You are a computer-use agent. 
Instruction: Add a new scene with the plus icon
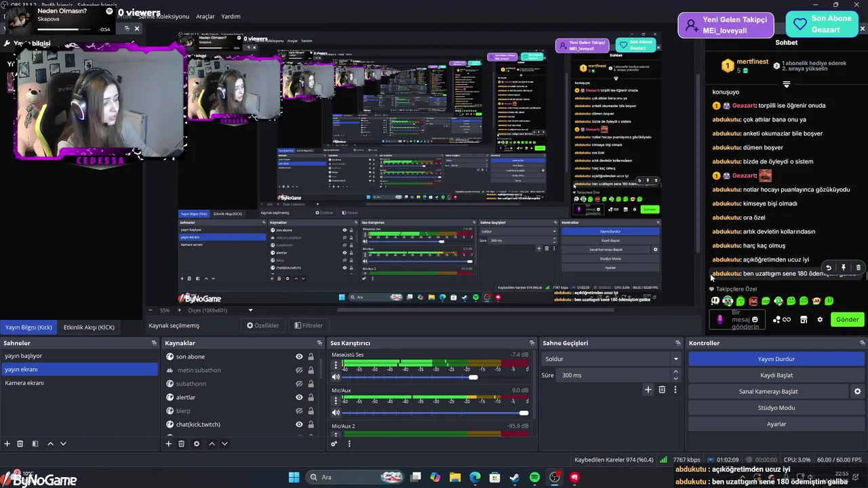click(x=7, y=444)
